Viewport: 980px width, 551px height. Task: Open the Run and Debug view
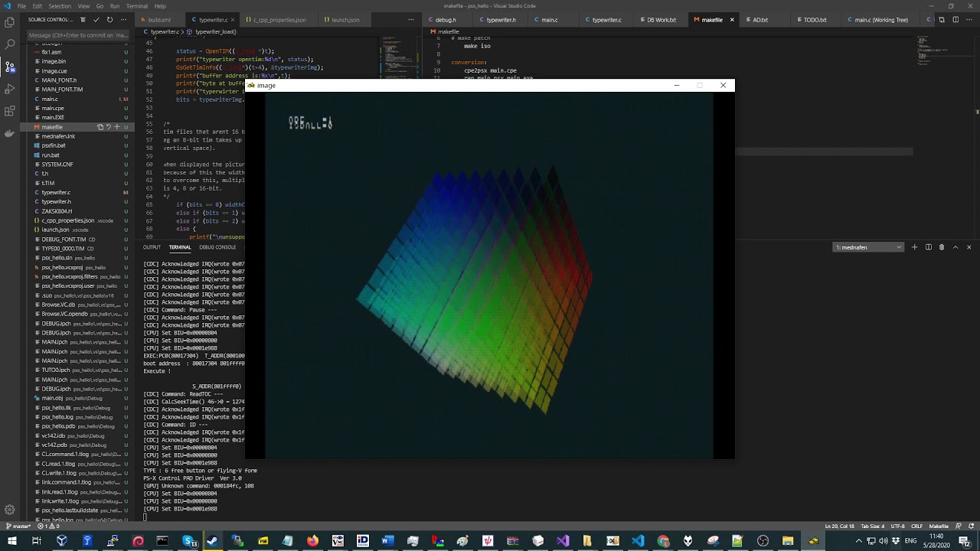tap(10, 90)
